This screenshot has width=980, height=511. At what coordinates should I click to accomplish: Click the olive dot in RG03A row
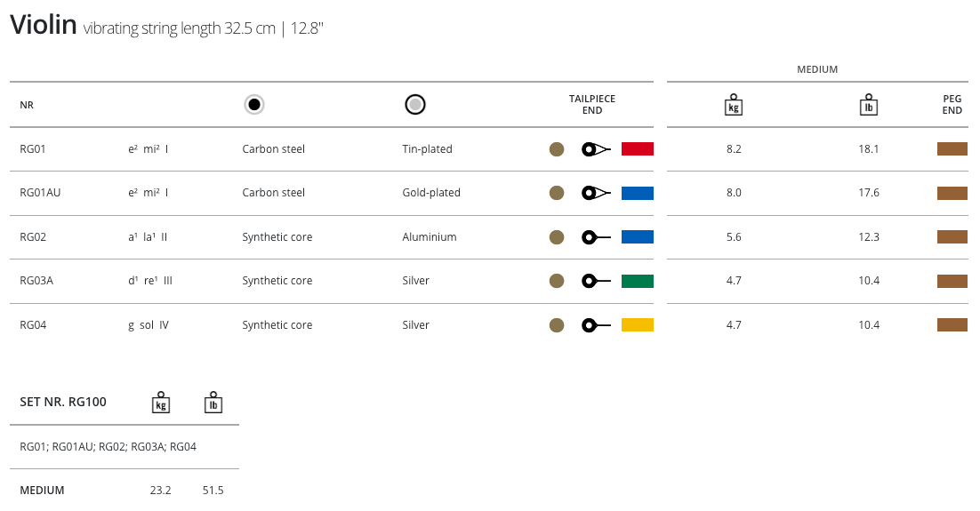pos(557,281)
